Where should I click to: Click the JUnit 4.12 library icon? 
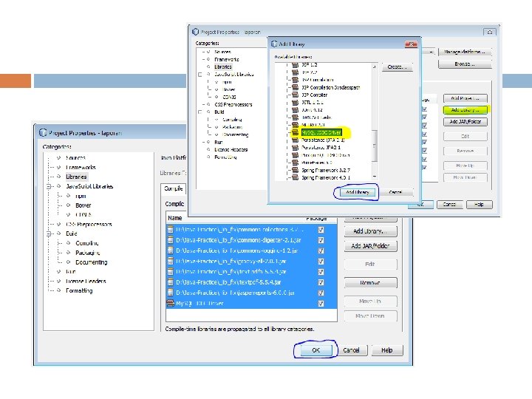pos(295,109)
